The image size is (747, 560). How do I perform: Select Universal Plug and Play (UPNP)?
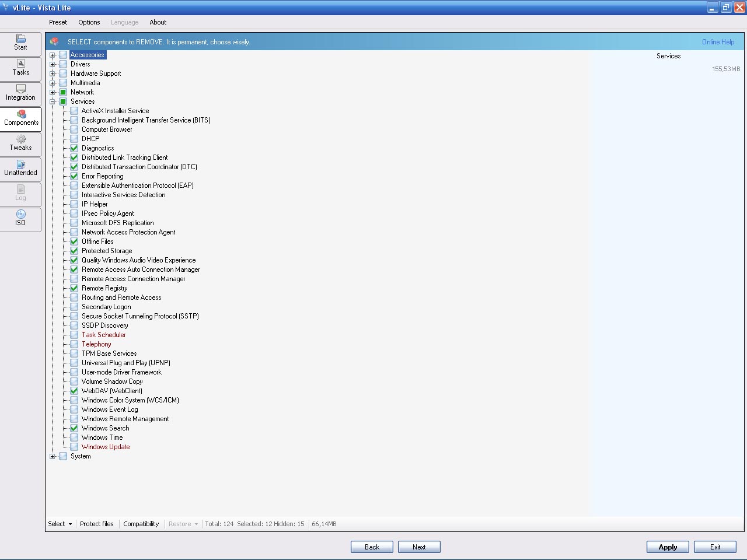(x=126, y=363)
